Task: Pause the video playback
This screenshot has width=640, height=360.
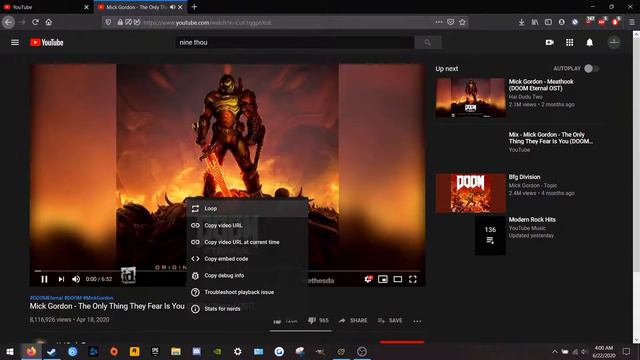Action: 44,279
